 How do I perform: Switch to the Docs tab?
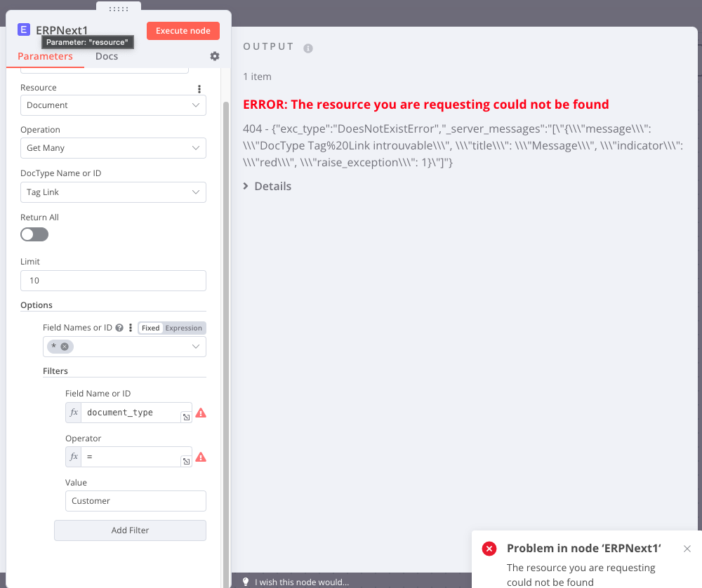pos(107,56)
